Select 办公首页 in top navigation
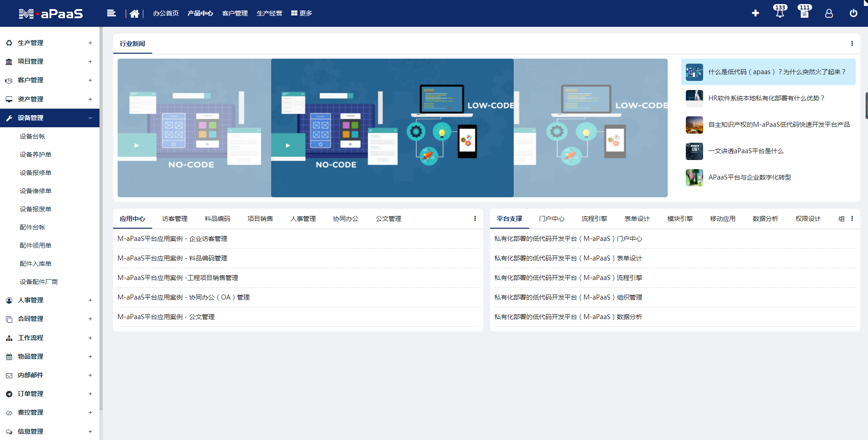Viewport: 868px width, 440px height. coord(166,13)
